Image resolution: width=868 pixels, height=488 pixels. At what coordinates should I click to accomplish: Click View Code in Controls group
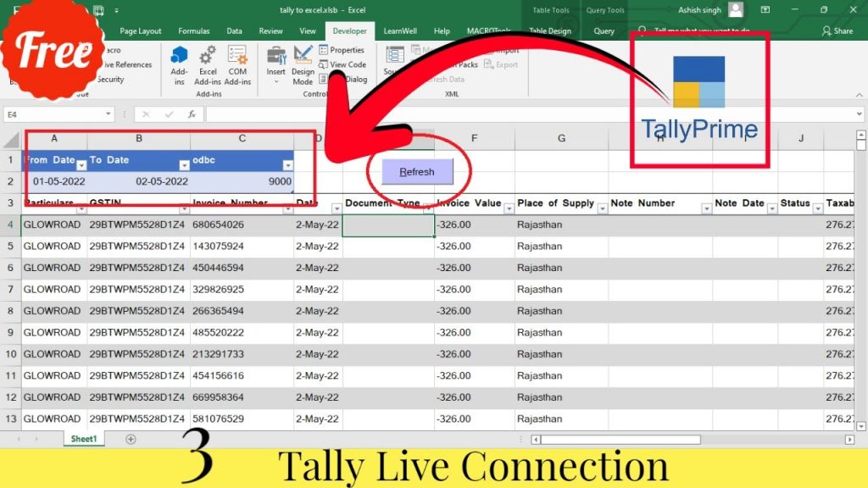click(342, 64)
